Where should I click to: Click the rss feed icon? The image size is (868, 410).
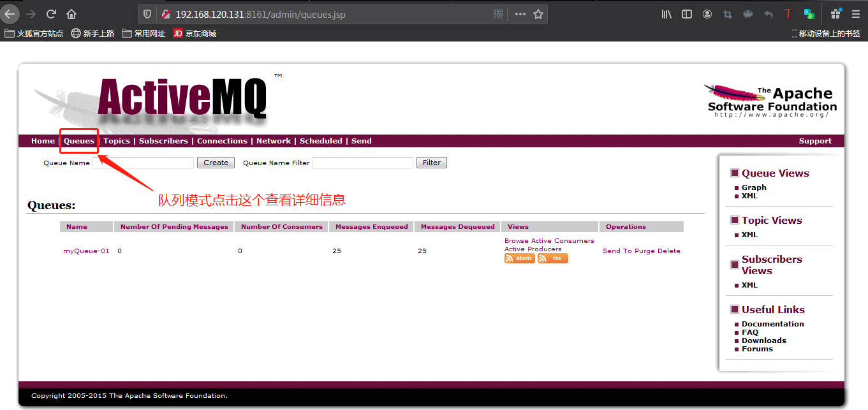pos(552,258)
